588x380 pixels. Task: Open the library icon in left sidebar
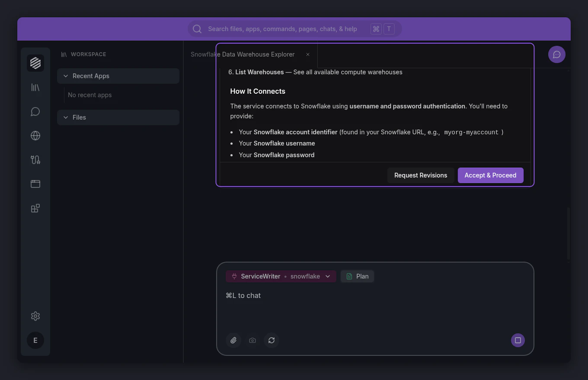(35, 87)
